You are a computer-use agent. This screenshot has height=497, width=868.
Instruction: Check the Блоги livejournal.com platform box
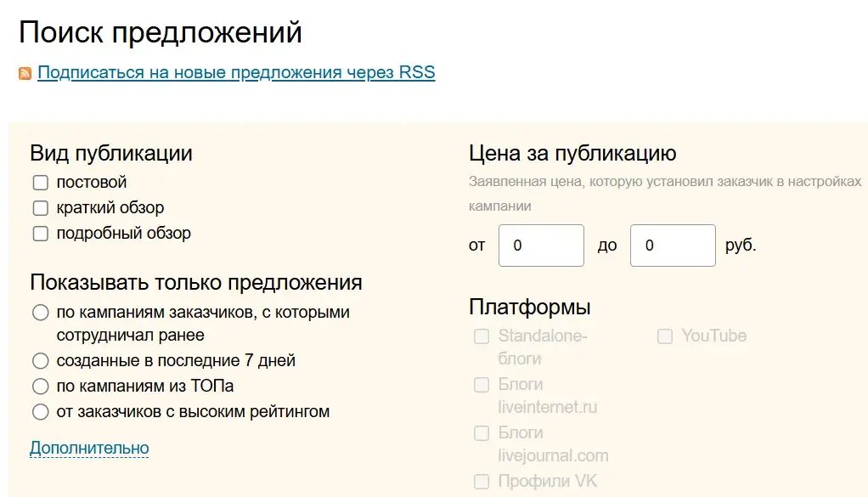tap(482, 432)
